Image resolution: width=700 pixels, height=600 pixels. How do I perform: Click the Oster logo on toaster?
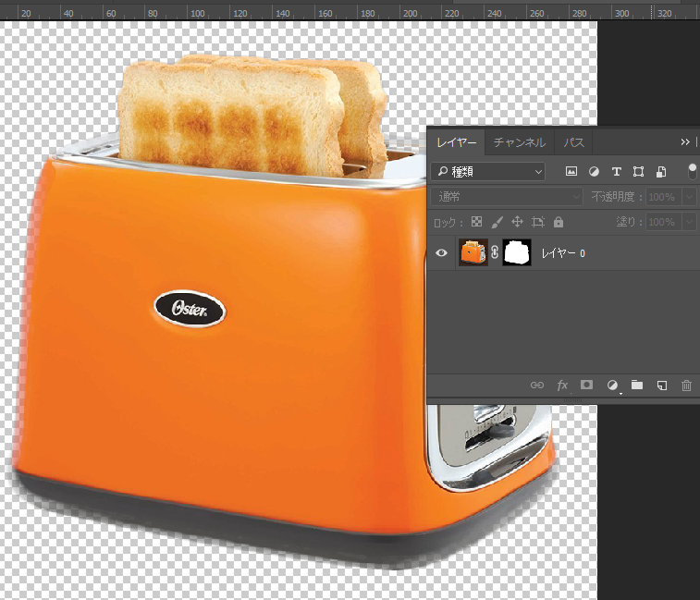tap(190, 309)
